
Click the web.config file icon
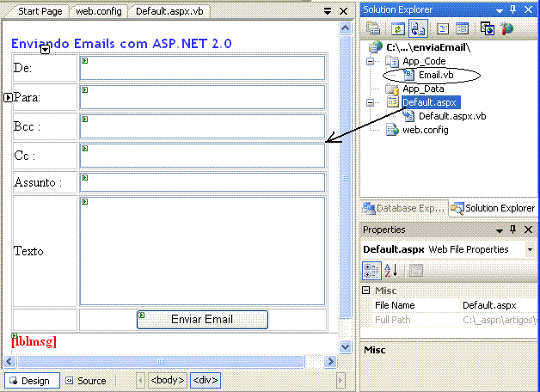(x=392, y=130)
